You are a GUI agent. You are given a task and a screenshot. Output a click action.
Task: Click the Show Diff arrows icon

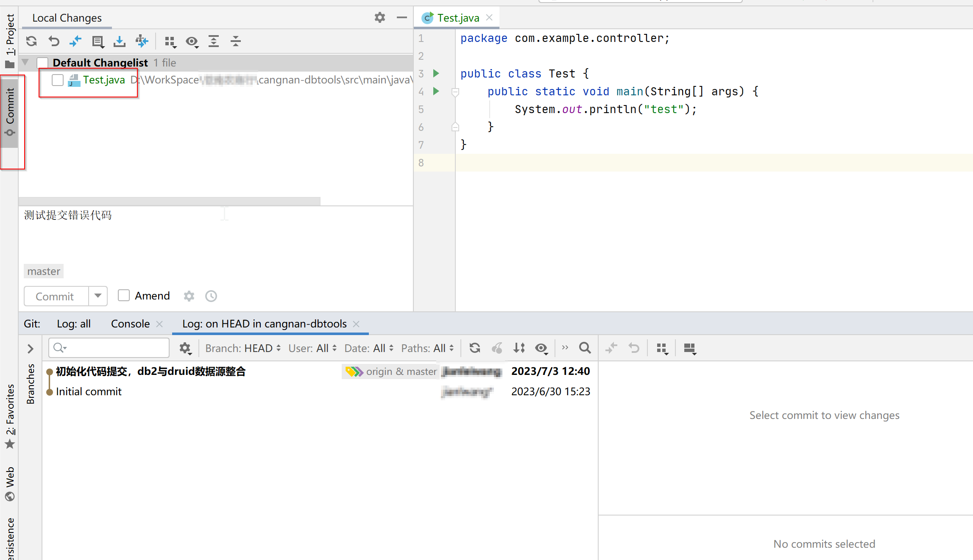[75, 41]
